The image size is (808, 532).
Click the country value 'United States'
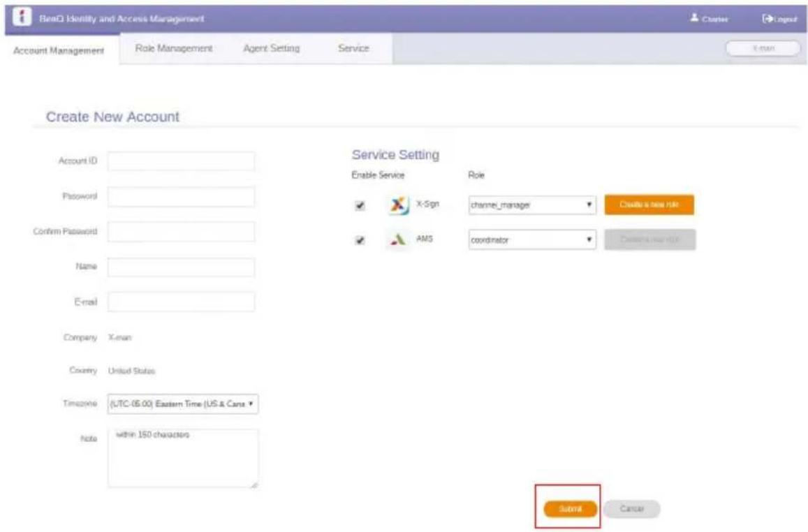[x=131, y=371]
